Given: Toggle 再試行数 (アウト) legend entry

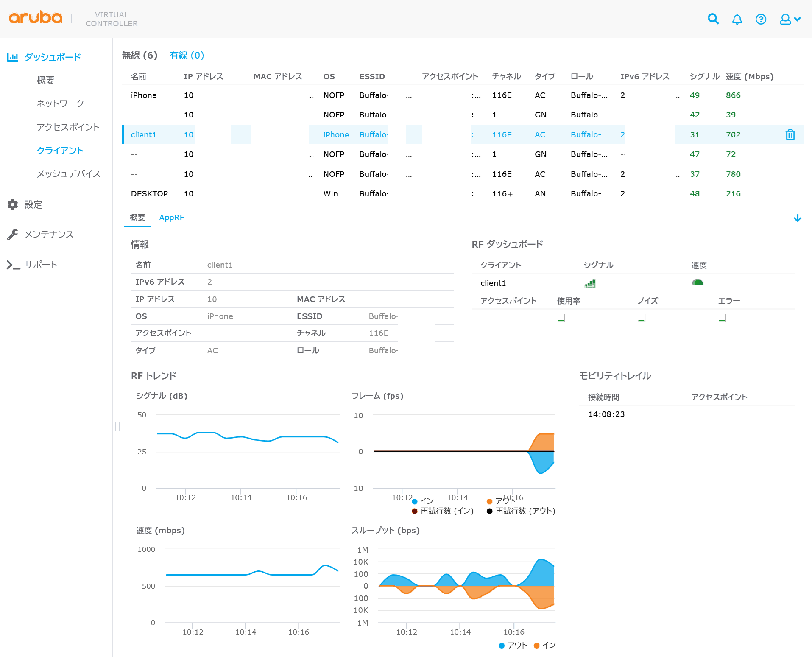Looking at the screenshot, I should pyautogui.click(x=521, y=511).
